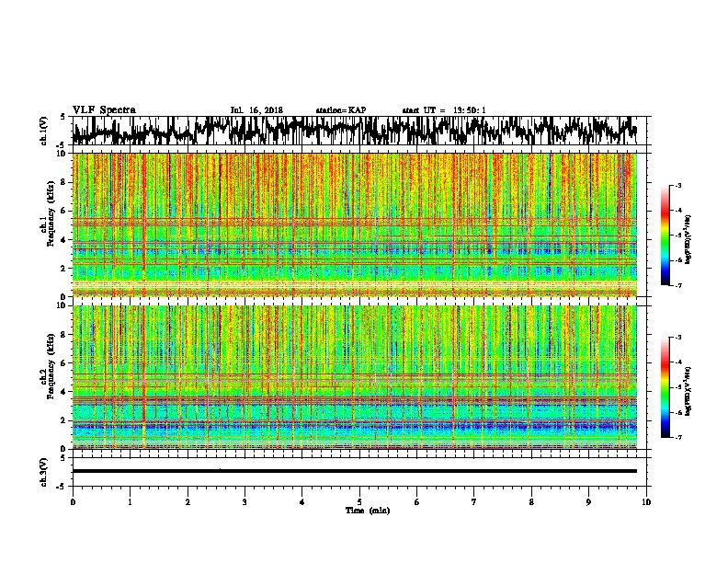Click the "ch.1 Frequency (kHz)" axis label

pos(47,214)
